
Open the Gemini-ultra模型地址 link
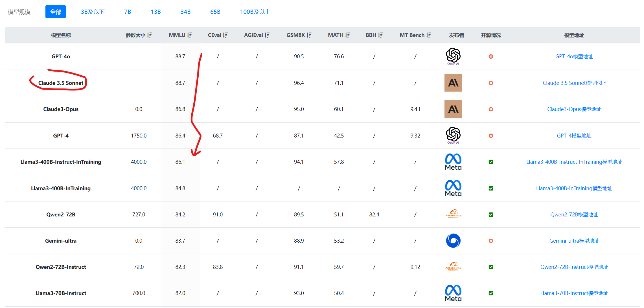click(574, 241)
